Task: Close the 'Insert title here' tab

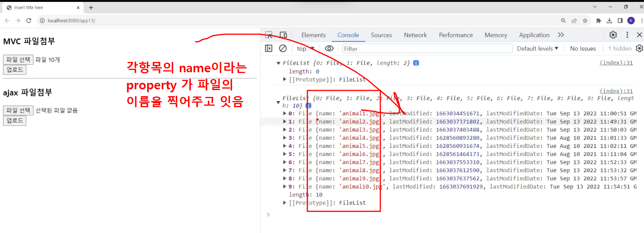Action: click(x=78, y=8)
